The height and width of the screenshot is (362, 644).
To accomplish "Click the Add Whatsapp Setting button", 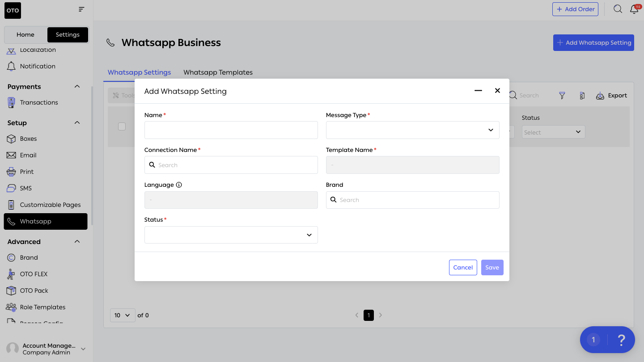I will click(593, 42).
